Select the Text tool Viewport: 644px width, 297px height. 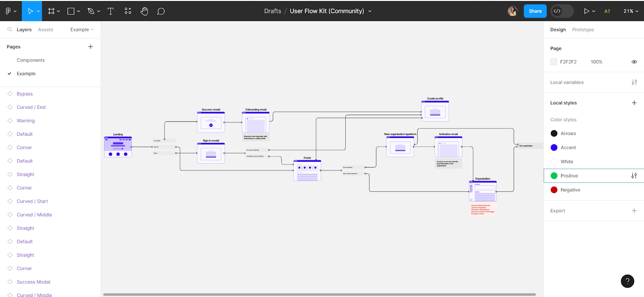tap(111, 11)
